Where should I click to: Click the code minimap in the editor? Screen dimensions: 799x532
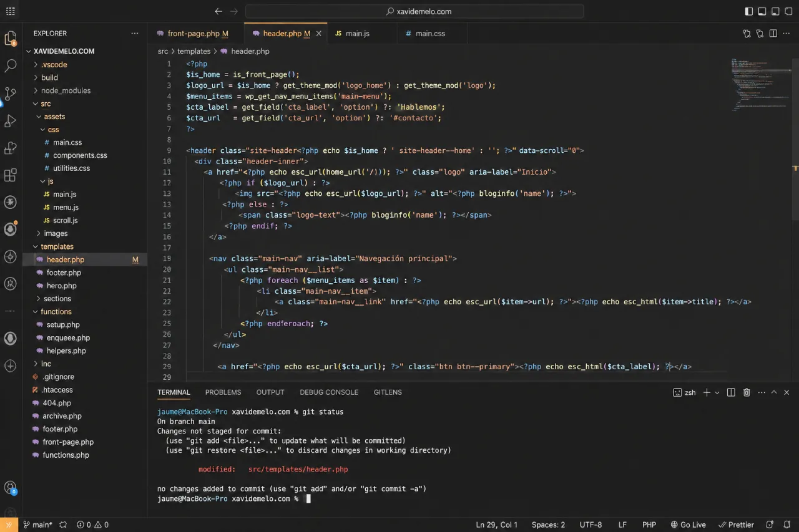762,84
